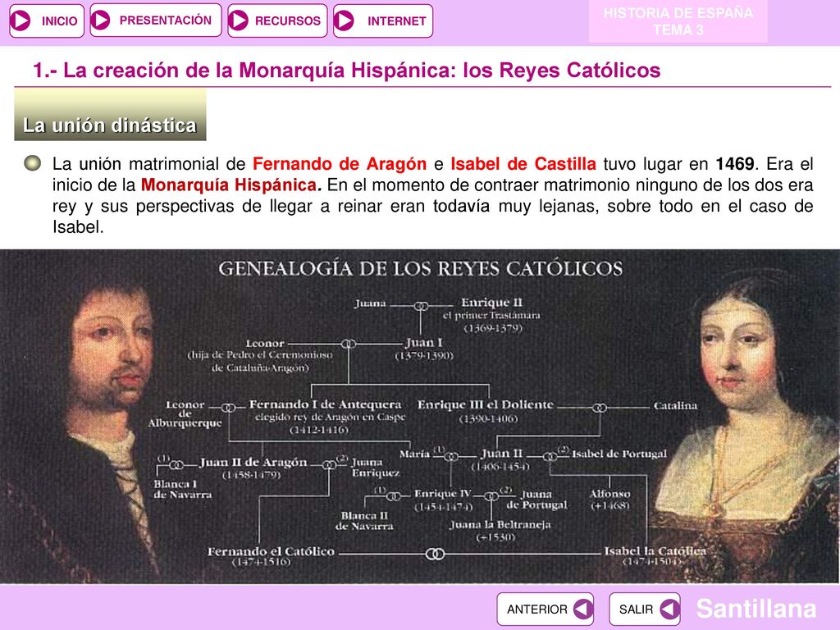Click 'Juan I' in the genealogy chart

click(x=424, y=342)
